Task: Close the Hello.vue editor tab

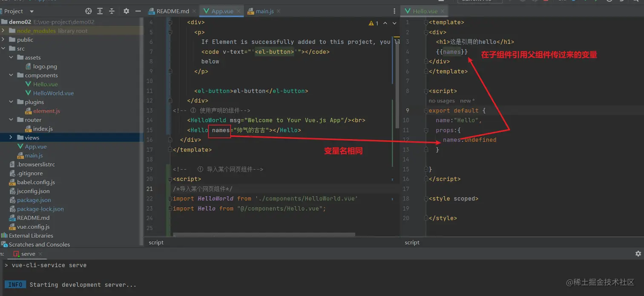Action: click(443, 11)
